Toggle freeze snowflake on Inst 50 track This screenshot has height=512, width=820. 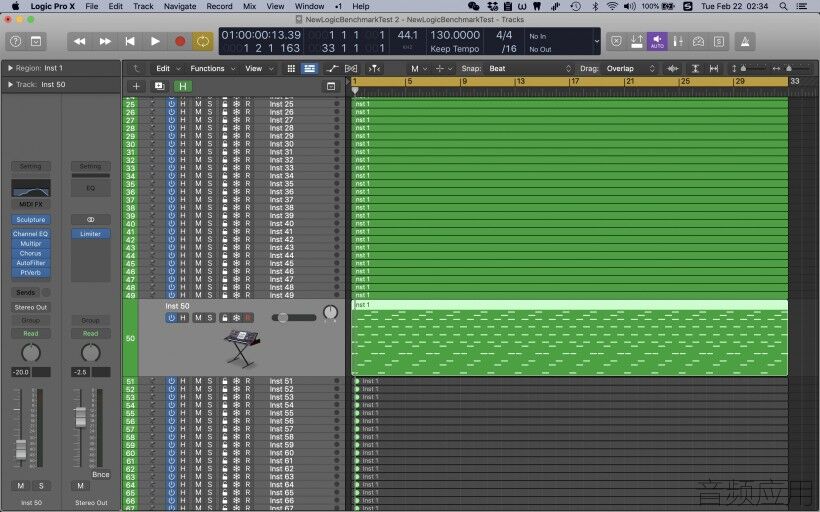point(236,317)
